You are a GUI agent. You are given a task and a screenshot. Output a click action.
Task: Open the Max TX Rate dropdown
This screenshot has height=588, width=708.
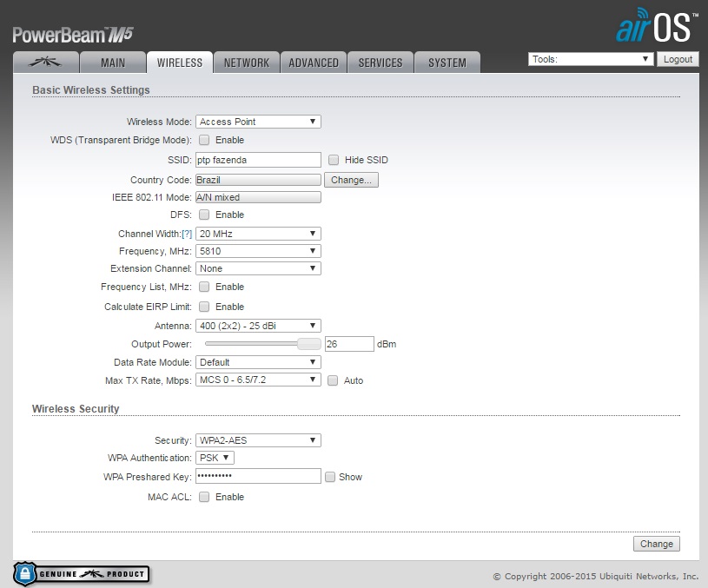[x=258, y=380]
